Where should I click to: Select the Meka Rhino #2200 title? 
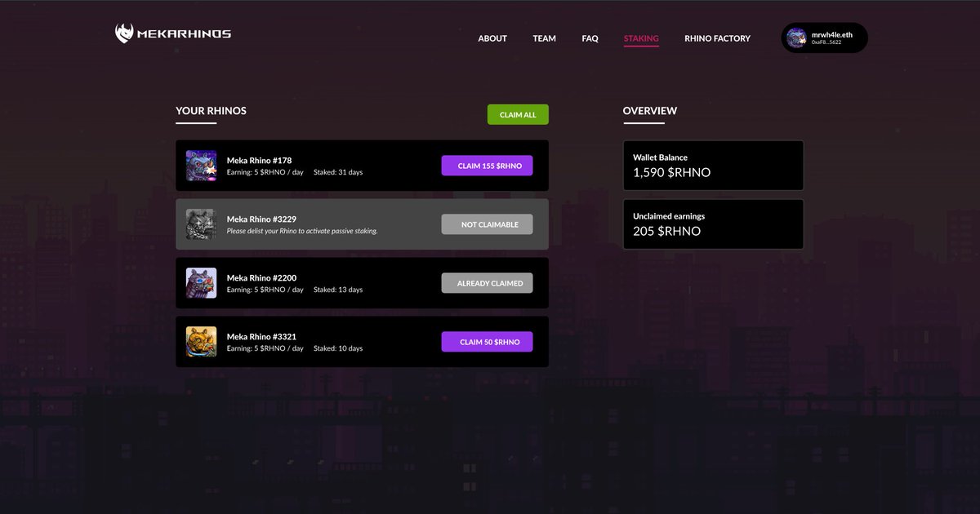261,278
